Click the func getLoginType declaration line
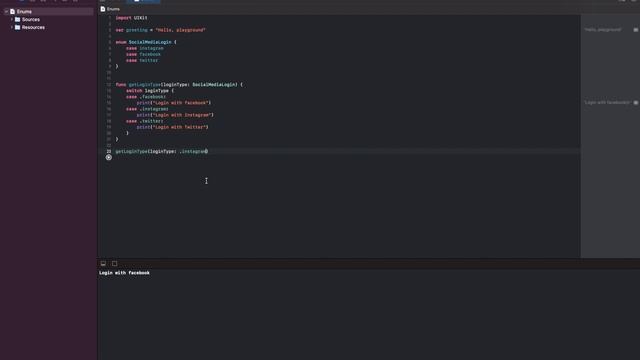Image resolution: width=640 pixels, height=360 pixels. (179, 84)
